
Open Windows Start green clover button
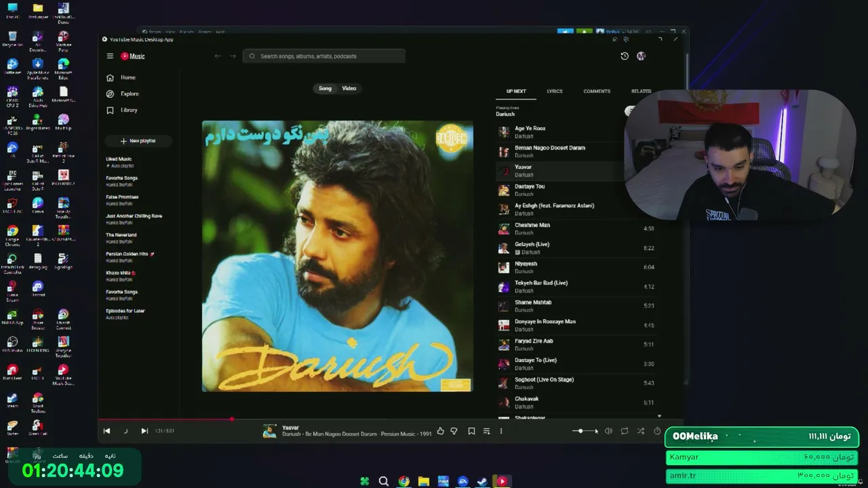tap(364, 481)
